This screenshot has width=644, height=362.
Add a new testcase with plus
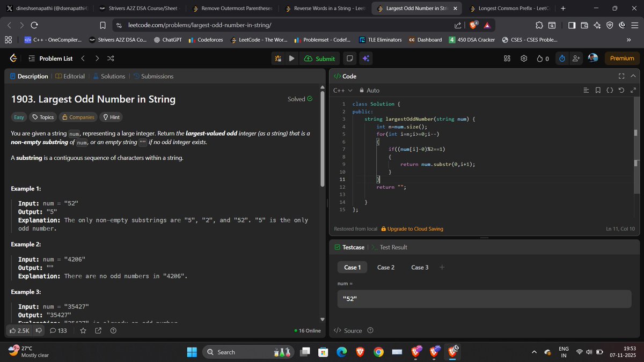tap(442, 267)
